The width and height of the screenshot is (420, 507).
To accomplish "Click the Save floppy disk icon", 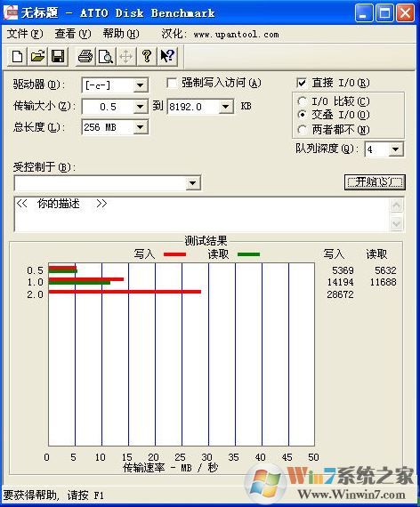I will [x=58, y=56].
